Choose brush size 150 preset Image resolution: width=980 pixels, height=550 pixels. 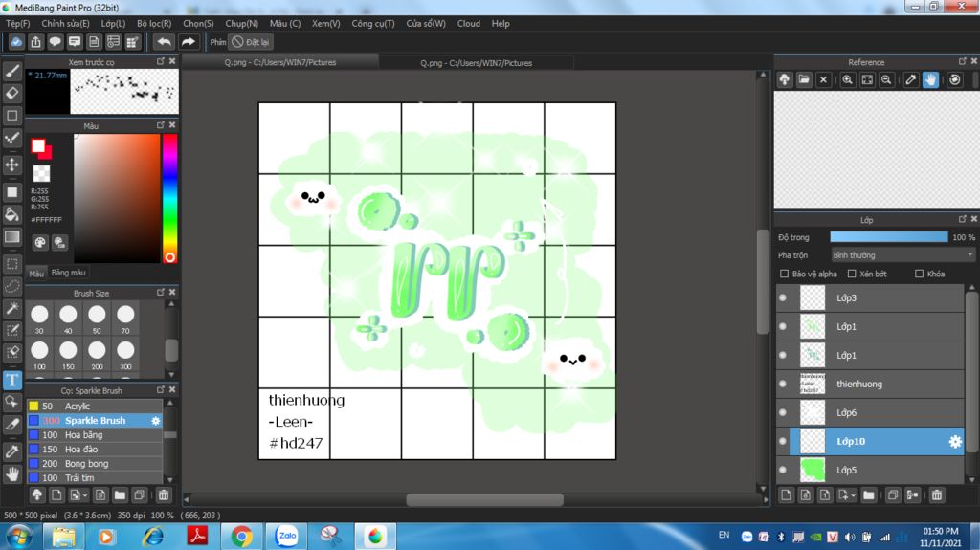point(68,356)
